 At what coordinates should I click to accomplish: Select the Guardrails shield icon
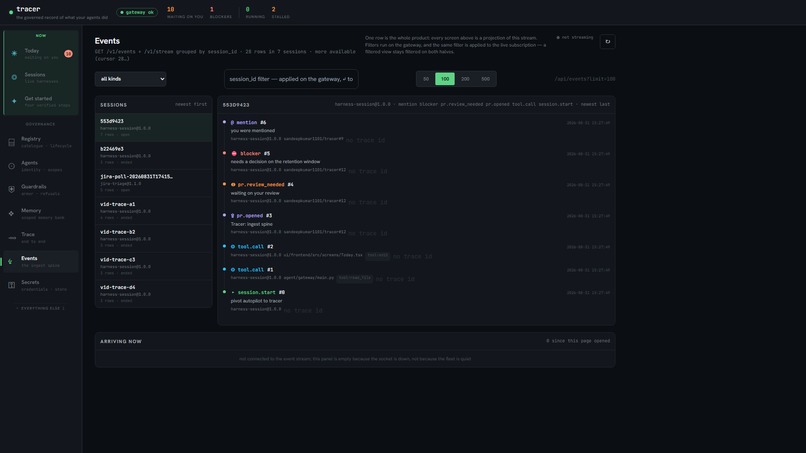tap(11, 190)
